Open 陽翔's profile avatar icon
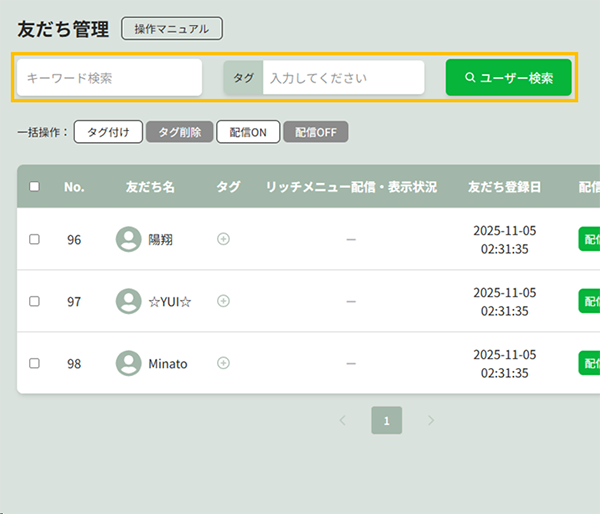The height and width of the screenshot is (514, 600). click(128, 239)
